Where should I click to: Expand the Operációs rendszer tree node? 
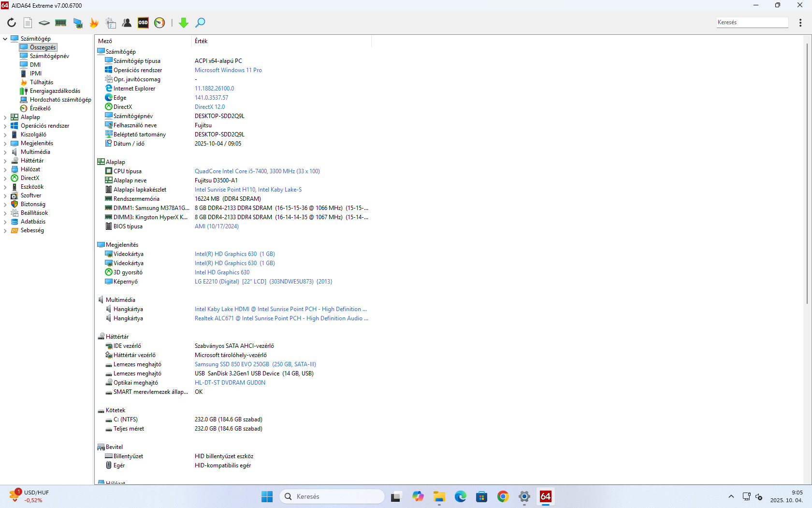coord(5,126)
